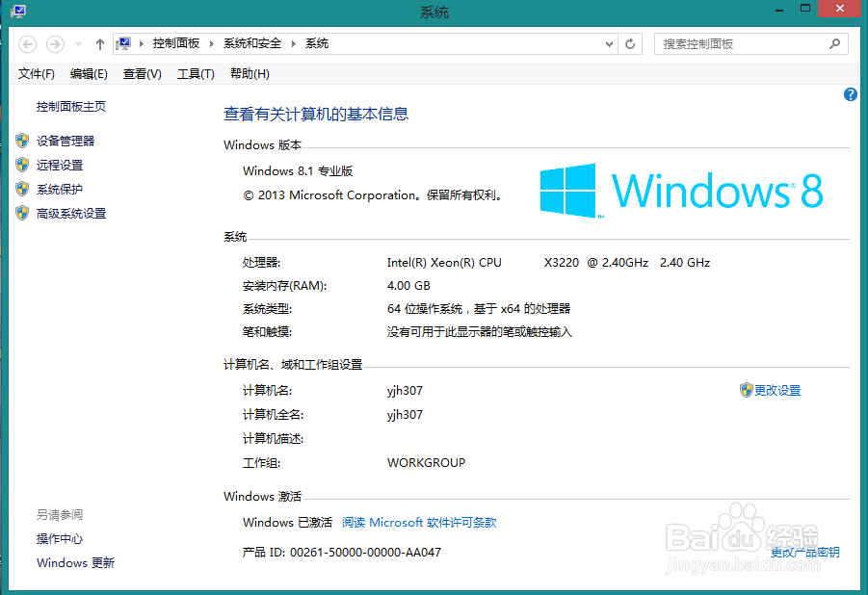Open recent locations dropdown arrow

coord(79,44)
